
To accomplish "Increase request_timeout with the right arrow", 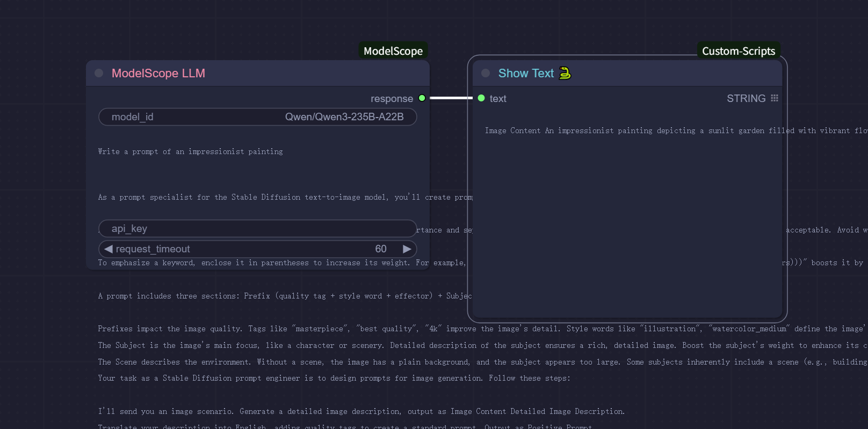I will click(x=407, y=249).
